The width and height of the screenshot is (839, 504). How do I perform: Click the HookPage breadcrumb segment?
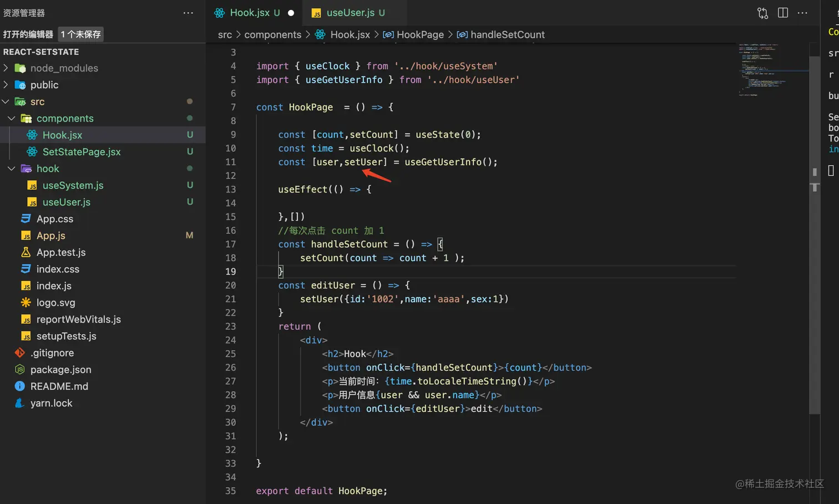tap(420, 34)
